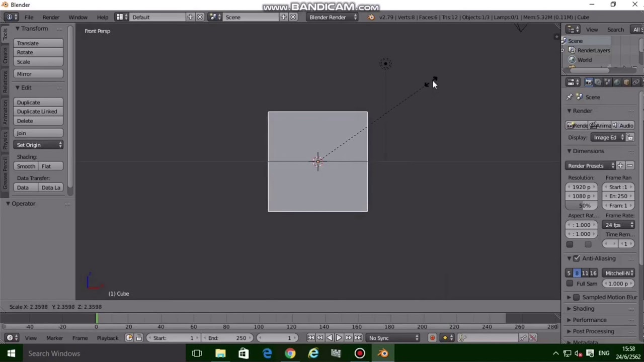
Task: Toggle the Anti-Aliasing checkbox
Action: tap(577, 258)
